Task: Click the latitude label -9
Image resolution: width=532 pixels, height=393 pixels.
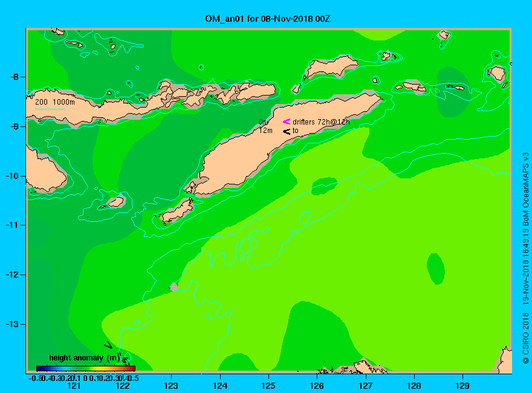Action: [x=15, y=126]
